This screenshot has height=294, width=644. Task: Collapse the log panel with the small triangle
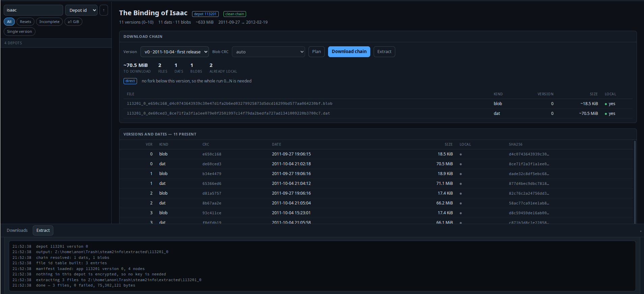640,231
